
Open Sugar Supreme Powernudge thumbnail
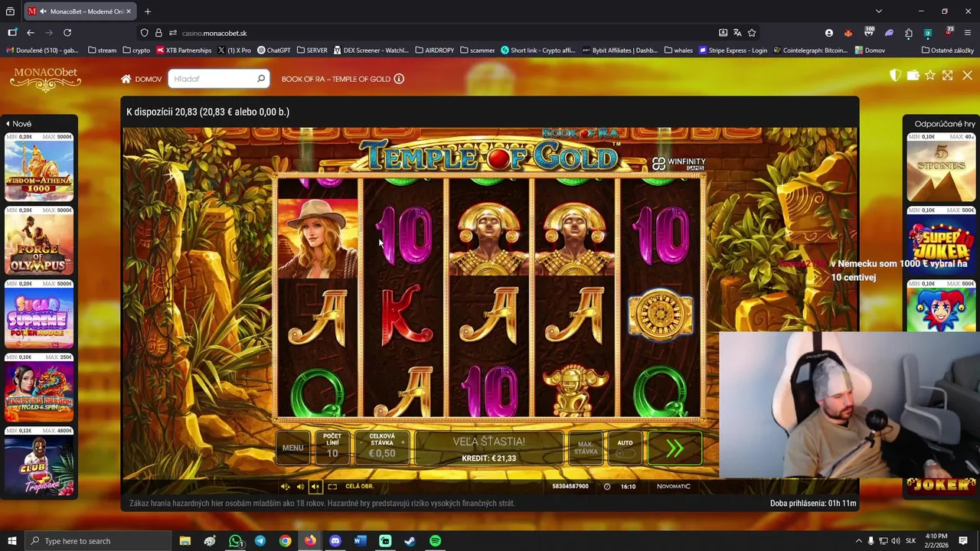39,314
